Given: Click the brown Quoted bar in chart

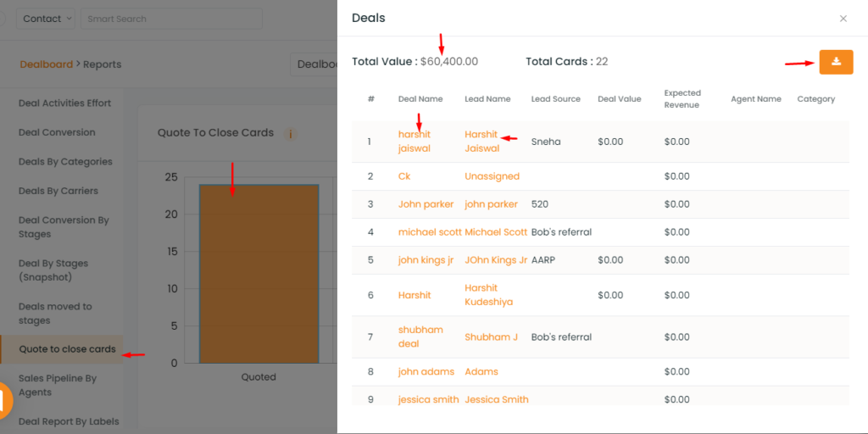Looking at the screenshot, I should click(x=259, y=274).
